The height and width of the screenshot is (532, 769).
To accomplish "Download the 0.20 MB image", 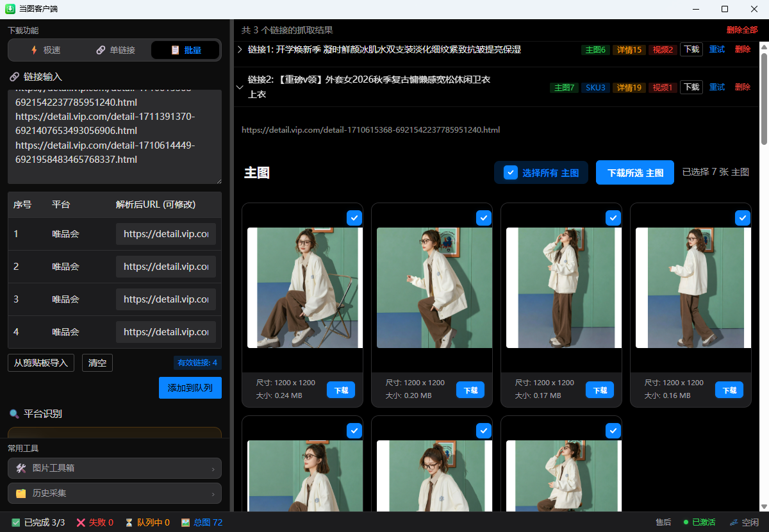I will (x=470, y=390).
